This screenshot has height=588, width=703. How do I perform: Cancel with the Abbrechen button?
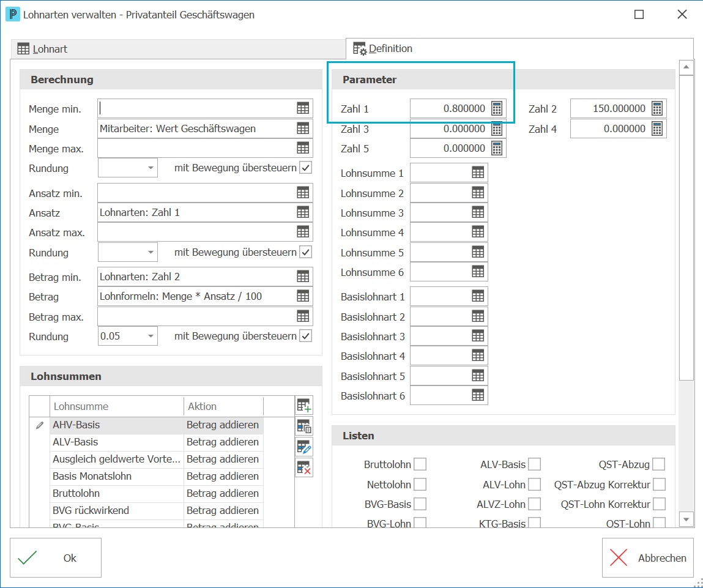(x=648, y=558)
